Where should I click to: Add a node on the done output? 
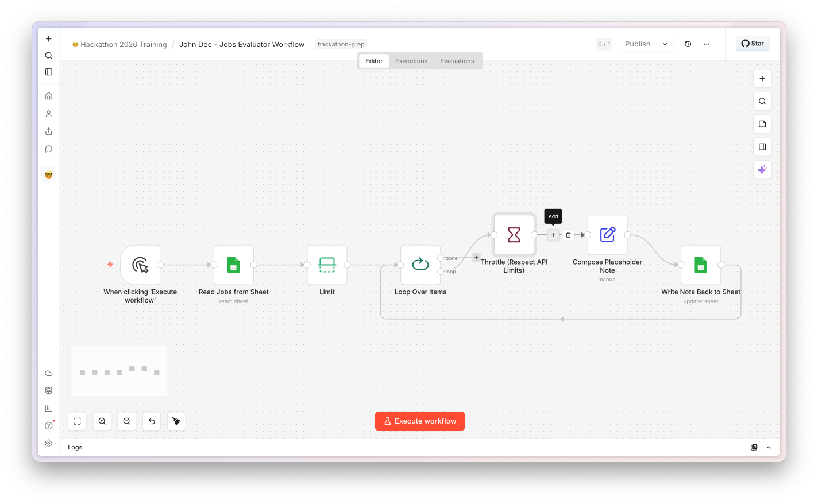tap(476, 258)
